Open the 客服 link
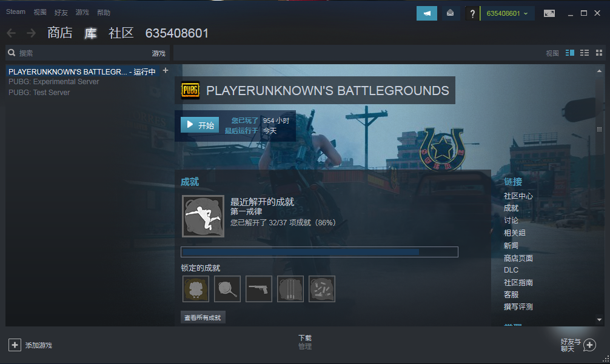The height and width of the screenshot is (364, 610). (511, 295)
